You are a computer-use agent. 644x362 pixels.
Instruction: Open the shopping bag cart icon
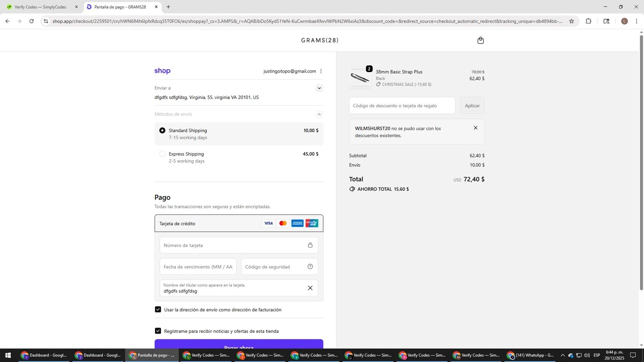tap(480, 40)
